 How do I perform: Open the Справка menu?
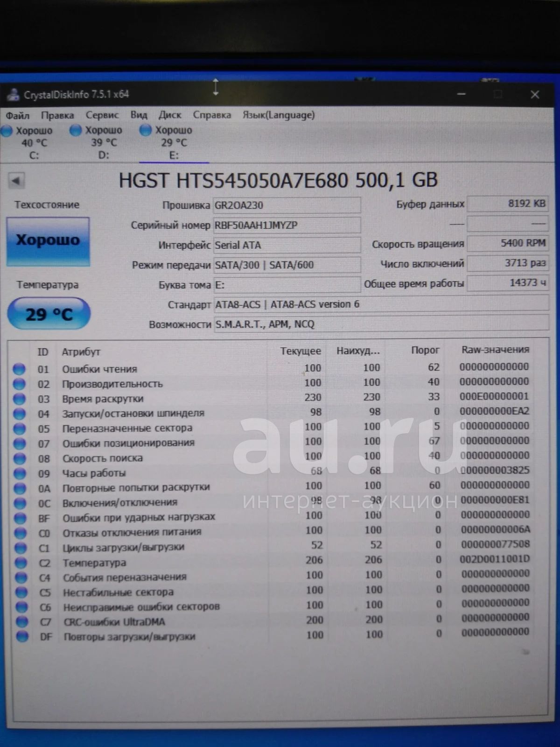coord(212,115)
